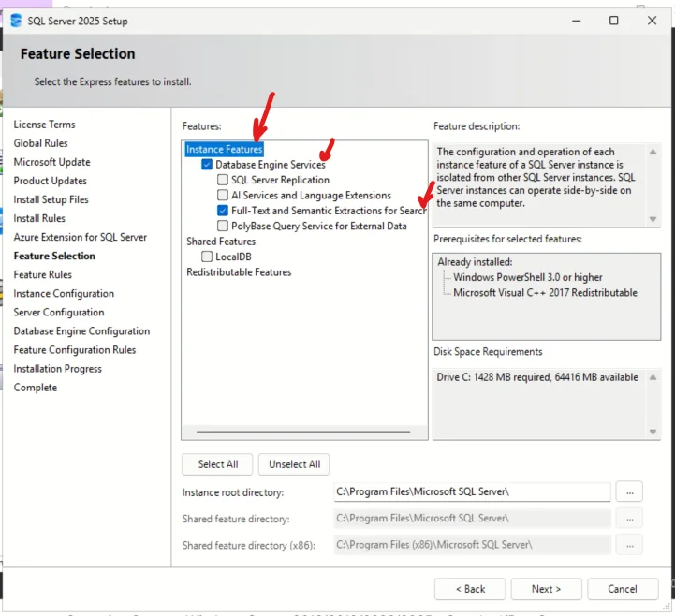Select Database Engine Configuration step
The width and height of the screenshot is (675, 616).
point(81,331)
